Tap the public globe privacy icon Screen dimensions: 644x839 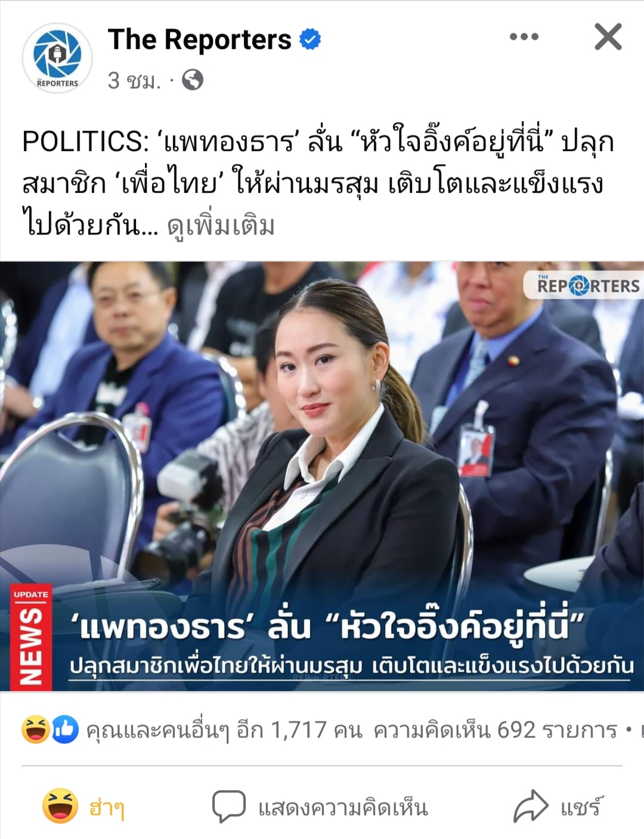click(x=192, y=79)
